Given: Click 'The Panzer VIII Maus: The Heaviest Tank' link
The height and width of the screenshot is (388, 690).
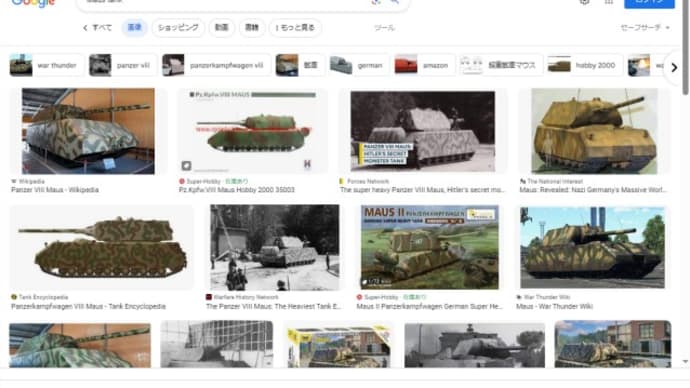Looking at the screenshot, I should click(x=273, y=307).
